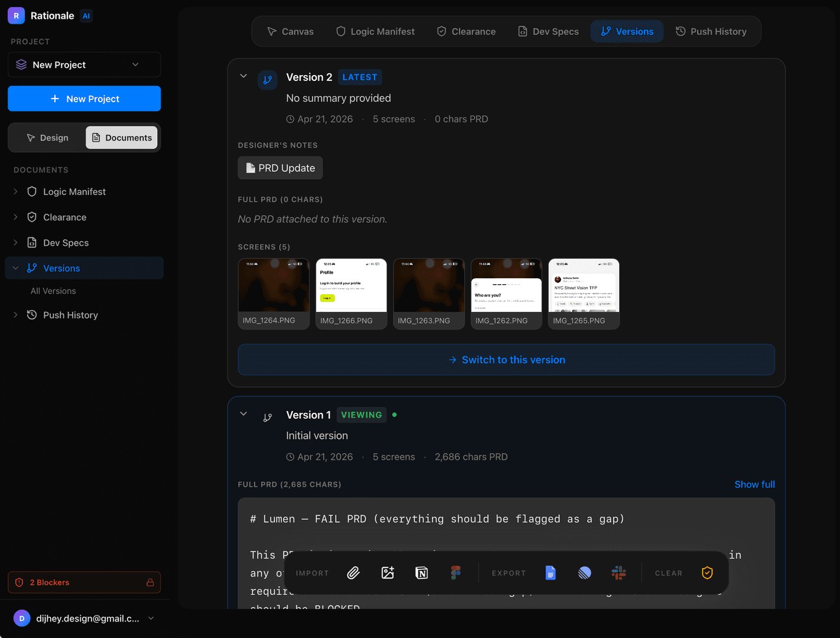840x638 pixels.
Task: Open the Clearance tab
Action: 466,31
